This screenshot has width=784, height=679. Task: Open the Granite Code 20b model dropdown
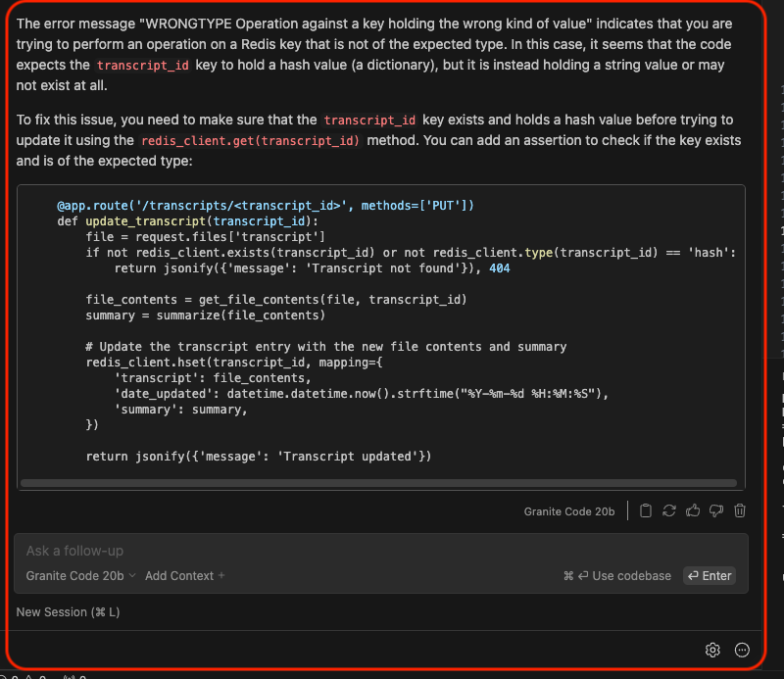click(80, 575)
